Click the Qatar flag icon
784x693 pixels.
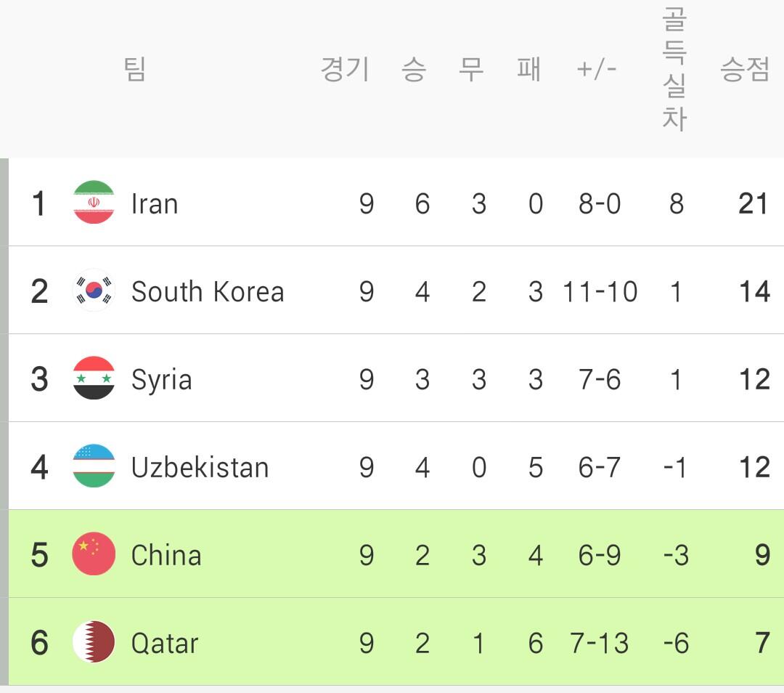94,642
